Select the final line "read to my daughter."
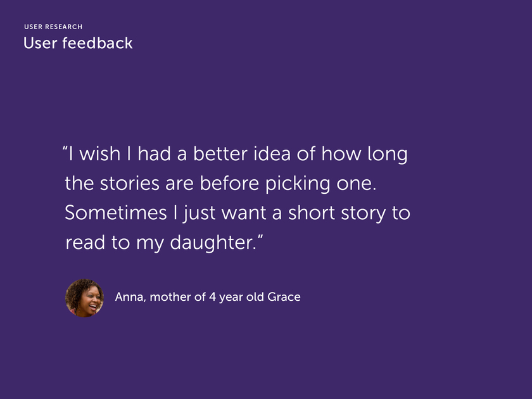 click(164, 243)
